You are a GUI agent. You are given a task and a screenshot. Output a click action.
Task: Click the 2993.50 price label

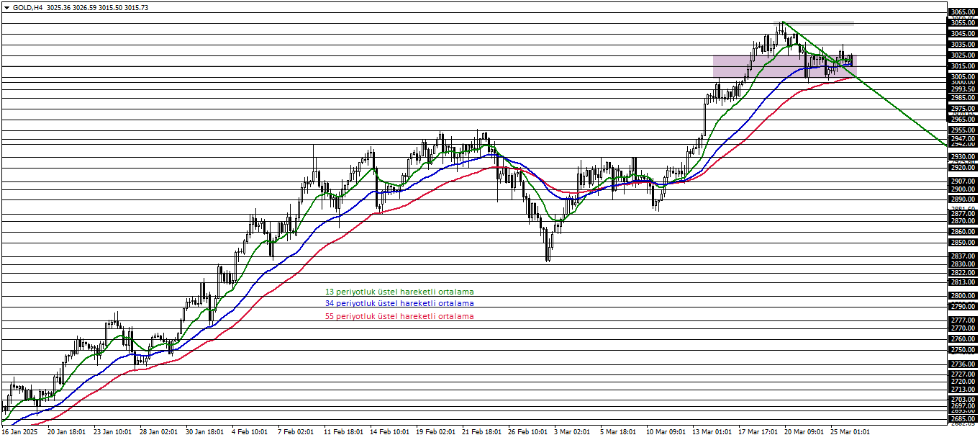(963, 89)
